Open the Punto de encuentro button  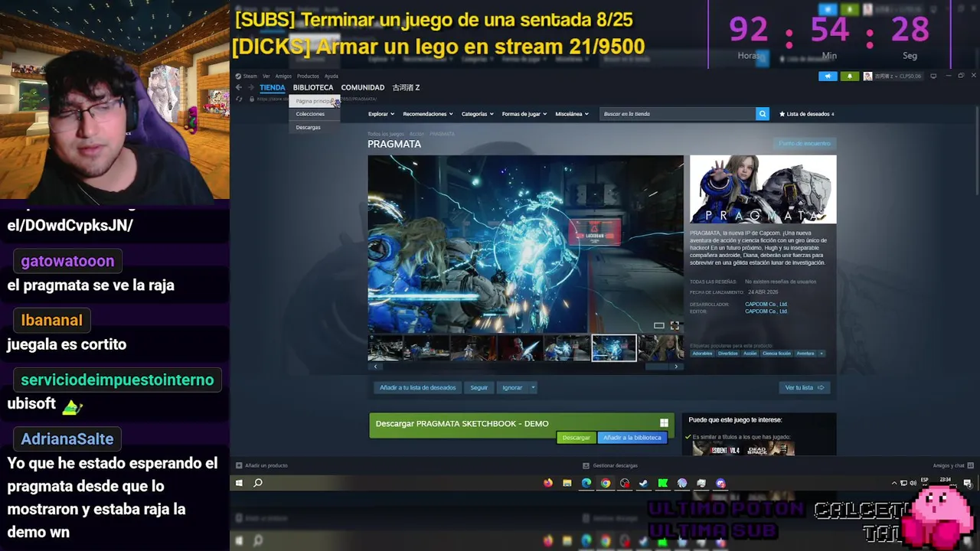[804, 143]
